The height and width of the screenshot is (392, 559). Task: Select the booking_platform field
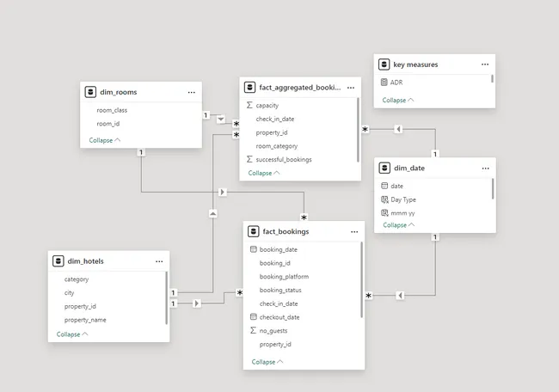[x=284, y=276]
